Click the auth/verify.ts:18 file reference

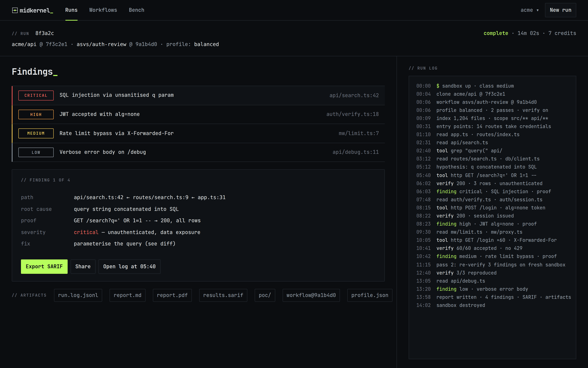pos(352,114)
